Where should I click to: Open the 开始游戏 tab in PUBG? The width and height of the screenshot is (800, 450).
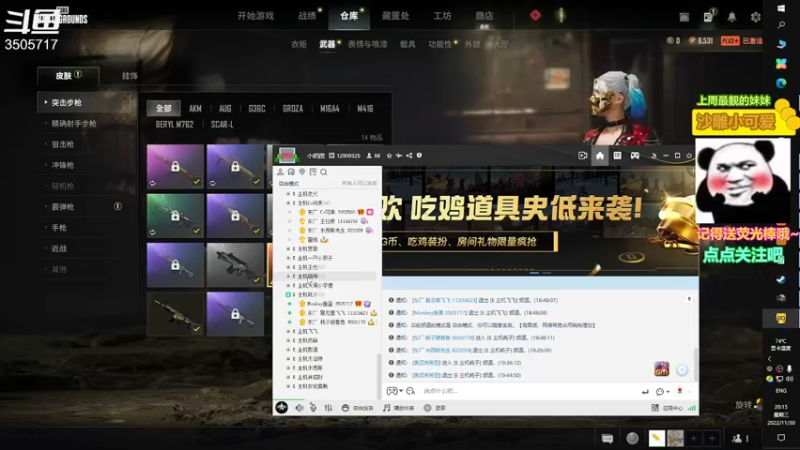255,16
